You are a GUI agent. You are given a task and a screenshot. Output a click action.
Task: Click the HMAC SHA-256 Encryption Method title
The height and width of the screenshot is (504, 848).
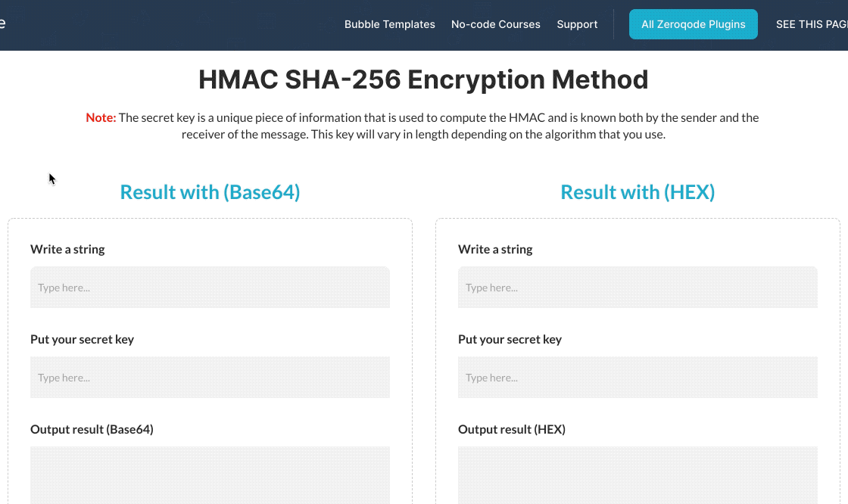(423, 79)
